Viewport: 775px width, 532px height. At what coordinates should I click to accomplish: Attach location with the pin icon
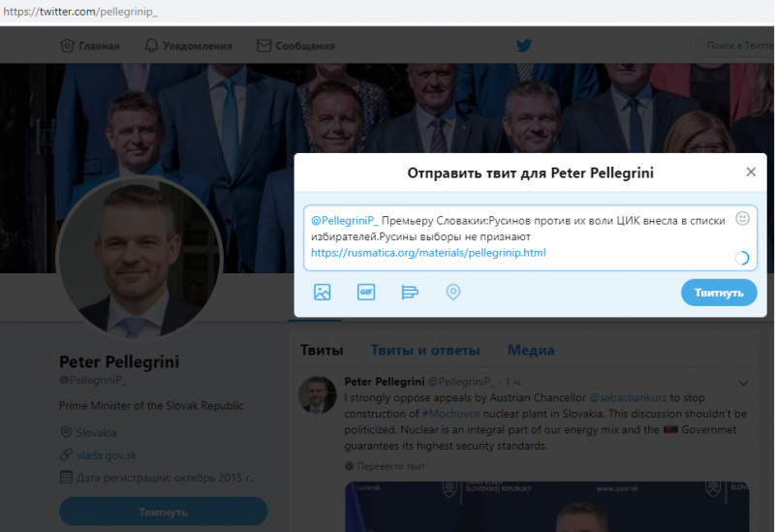[453, 293]
